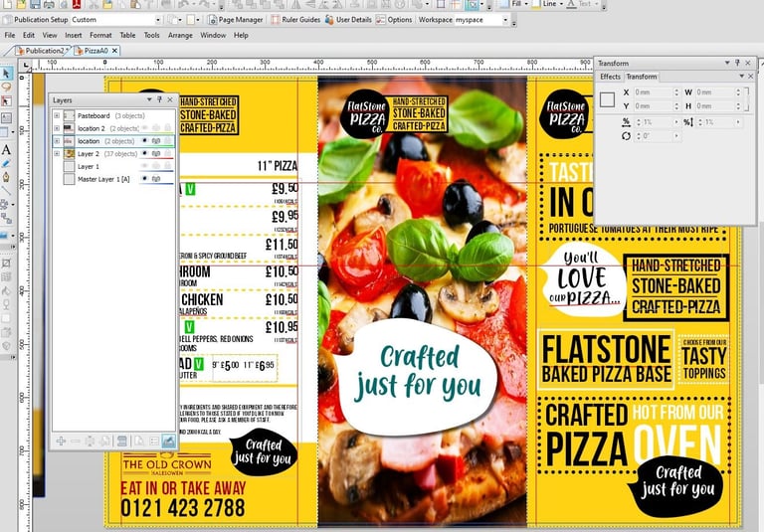Open the Transform panel title menu arrow
Screen dimensions: 764x532
click(727, 63)
